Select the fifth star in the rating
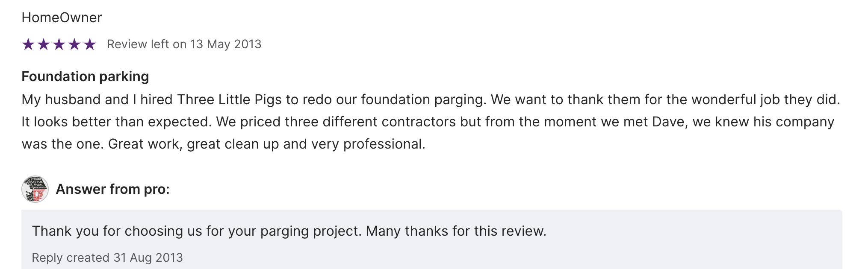868x269 pixels. [x=90, y=44]
